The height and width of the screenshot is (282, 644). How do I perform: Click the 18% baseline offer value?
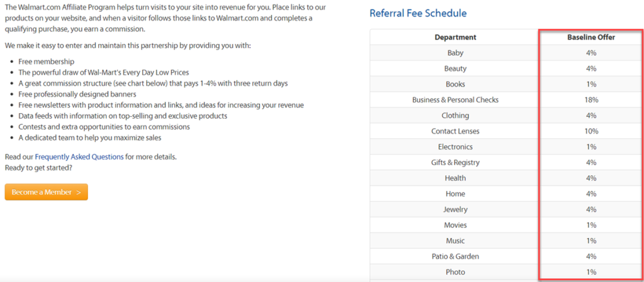pyautogui.click(x=591, y=100)
